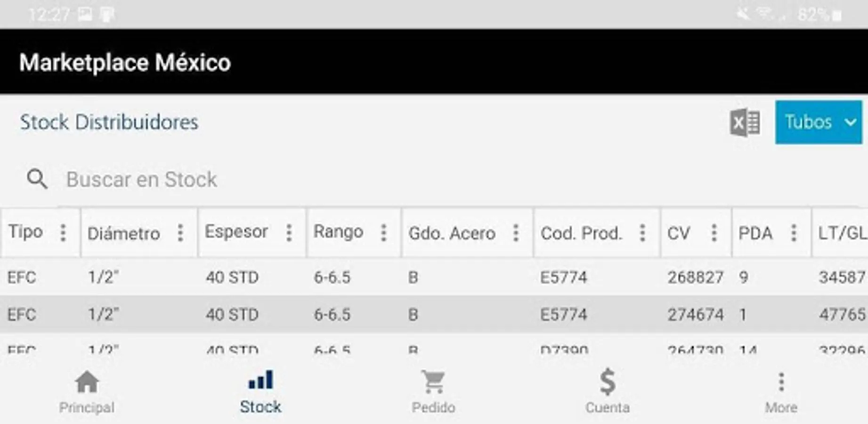The height and width of the screenshot is (424, 868).
Task: Export stock list to Excel icon
Action: point(745,122)
